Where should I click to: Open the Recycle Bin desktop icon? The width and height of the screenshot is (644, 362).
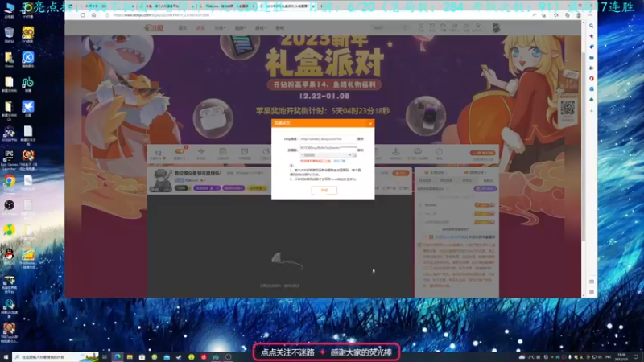click(x=9, y=33)
